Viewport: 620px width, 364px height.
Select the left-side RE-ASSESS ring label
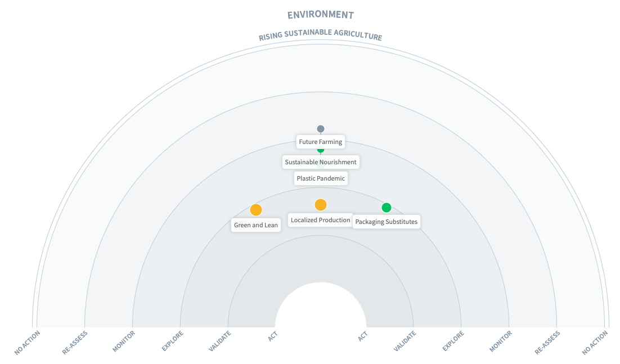point(75,342)
